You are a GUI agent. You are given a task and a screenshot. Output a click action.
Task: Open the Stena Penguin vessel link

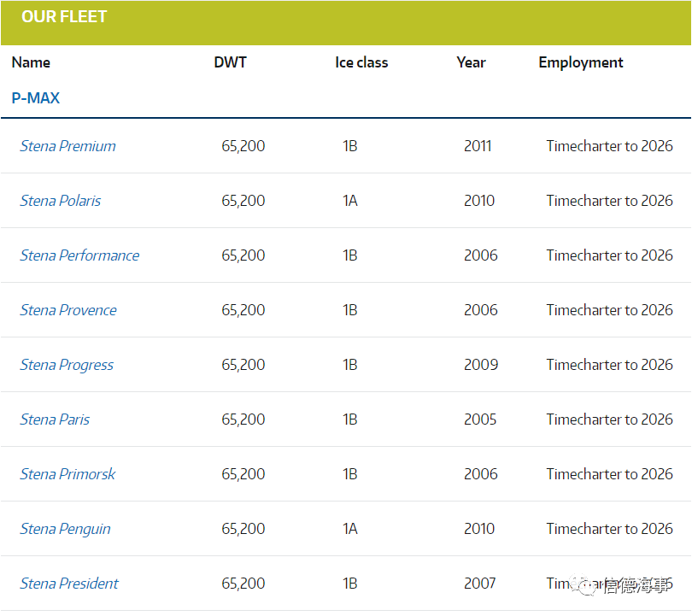[x=65, y=530]
